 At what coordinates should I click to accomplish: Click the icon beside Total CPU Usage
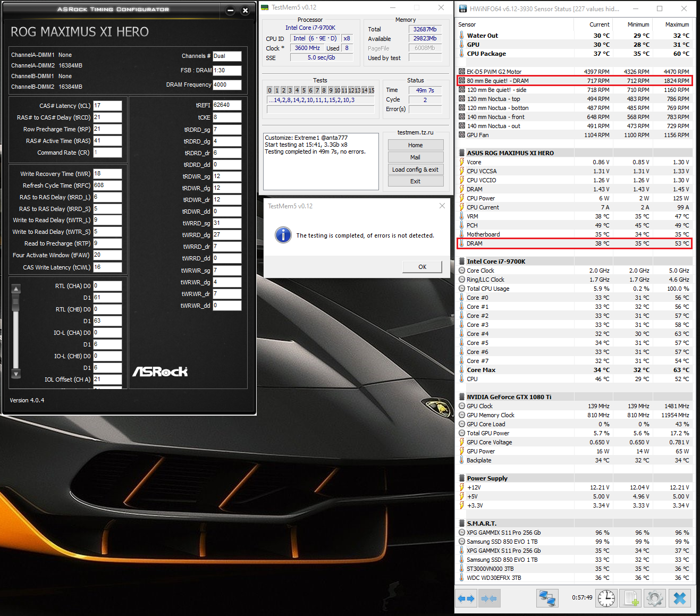point(462,289)
